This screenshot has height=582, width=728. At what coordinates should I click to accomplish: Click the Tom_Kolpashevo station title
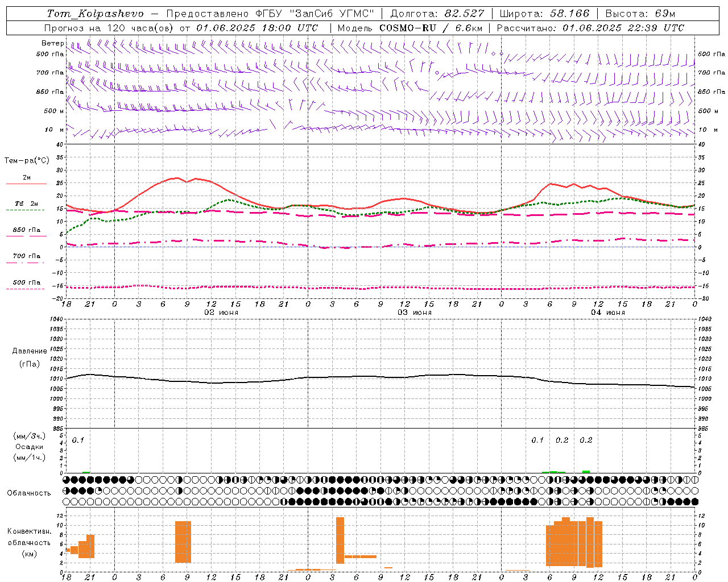coord(96,14)
